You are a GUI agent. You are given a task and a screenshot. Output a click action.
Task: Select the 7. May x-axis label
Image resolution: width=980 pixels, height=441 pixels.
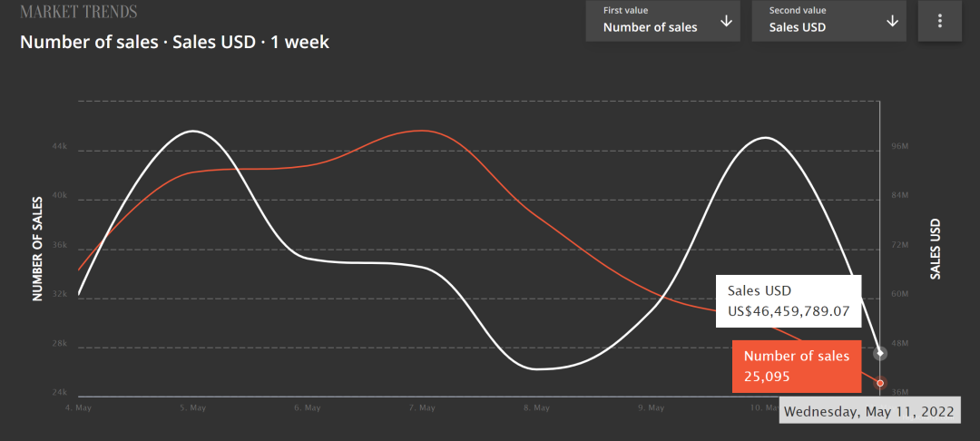click(422, 408)
